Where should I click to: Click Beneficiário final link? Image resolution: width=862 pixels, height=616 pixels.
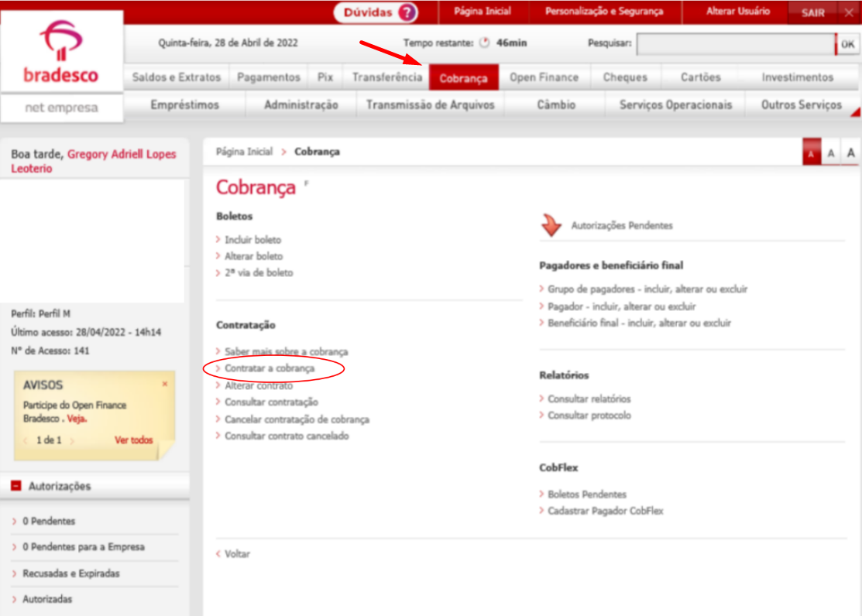click(640, 323)
